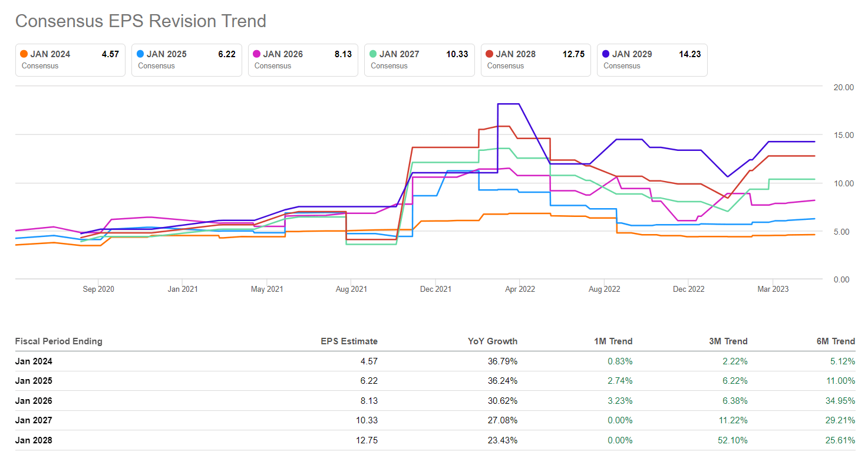Select the Jan 2028 table row label
The image size is (868, 451).
[34, 440]
